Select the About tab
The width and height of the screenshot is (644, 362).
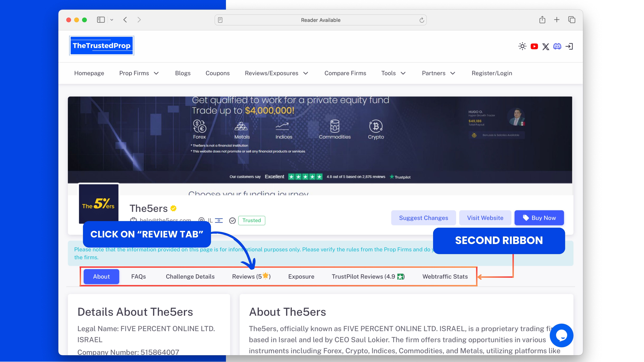(101, 277)
